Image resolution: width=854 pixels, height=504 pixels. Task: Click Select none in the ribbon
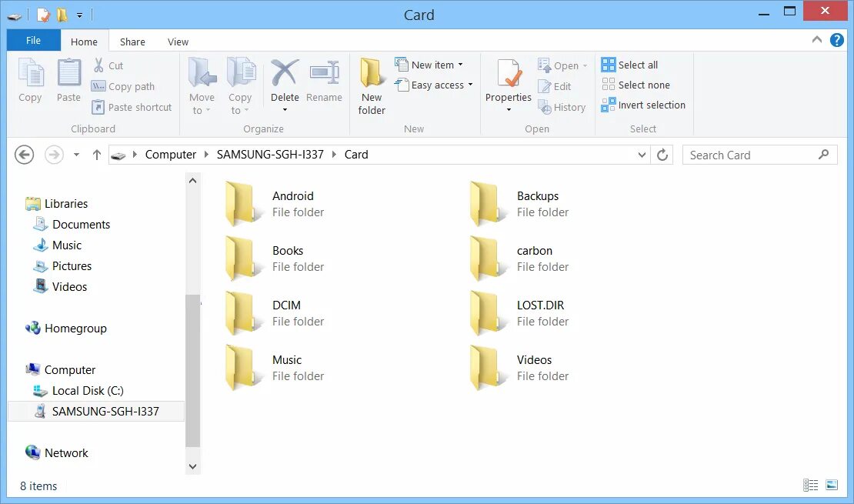[635, 85]
